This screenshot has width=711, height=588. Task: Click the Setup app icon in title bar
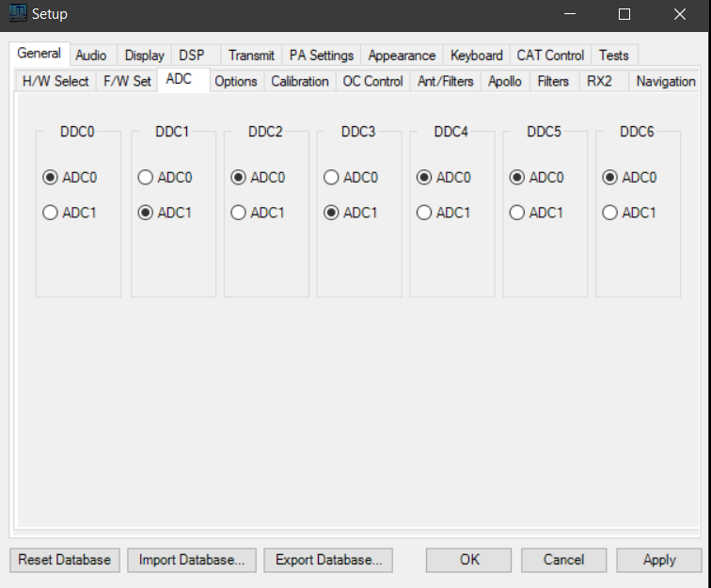[x=18, y=14]
